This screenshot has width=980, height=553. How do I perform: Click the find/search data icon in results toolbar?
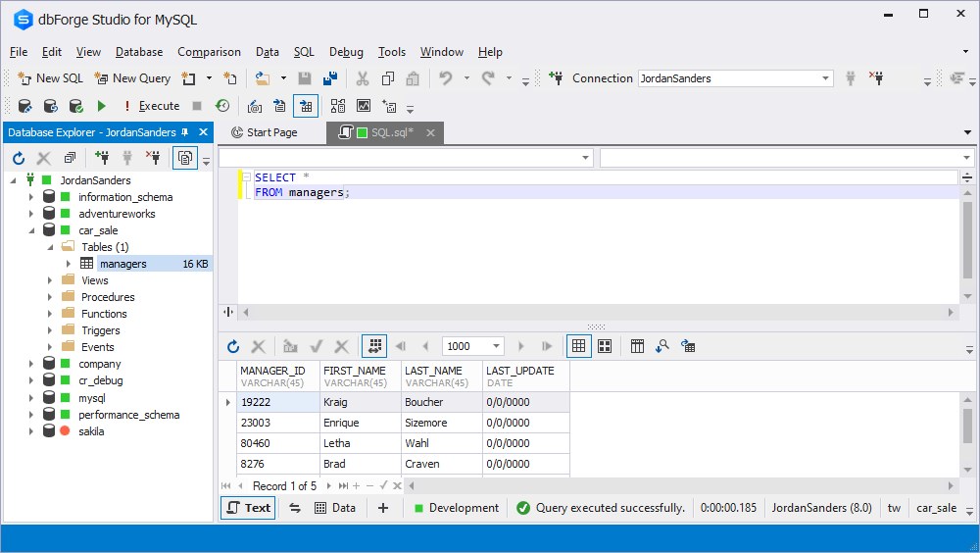[x=662, y=346]
